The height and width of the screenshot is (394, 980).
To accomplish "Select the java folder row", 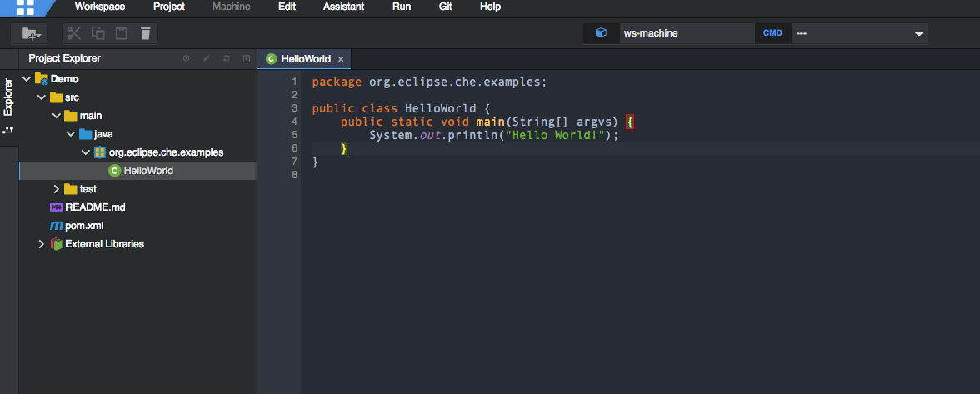I will pos(137,134).
